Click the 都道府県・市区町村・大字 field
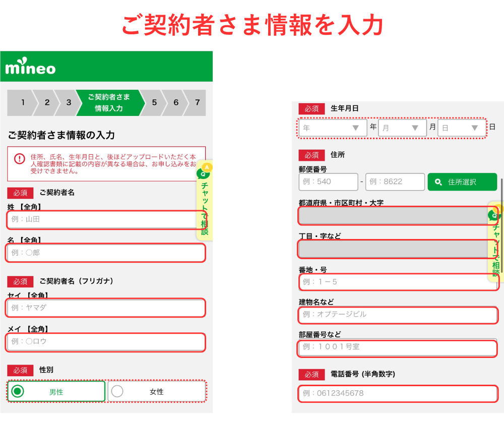504x422 pixels. coord(398,215)
